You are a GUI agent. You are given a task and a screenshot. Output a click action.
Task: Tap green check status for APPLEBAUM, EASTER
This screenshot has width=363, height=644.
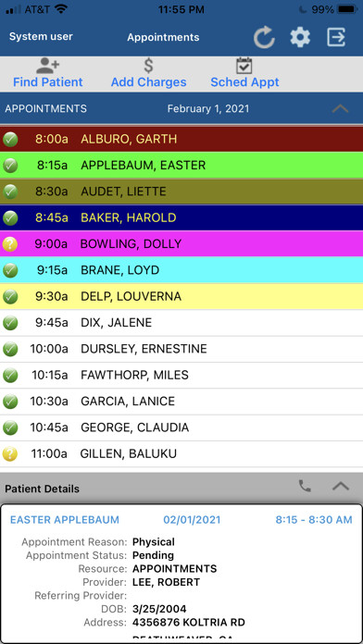coord(10,166)
